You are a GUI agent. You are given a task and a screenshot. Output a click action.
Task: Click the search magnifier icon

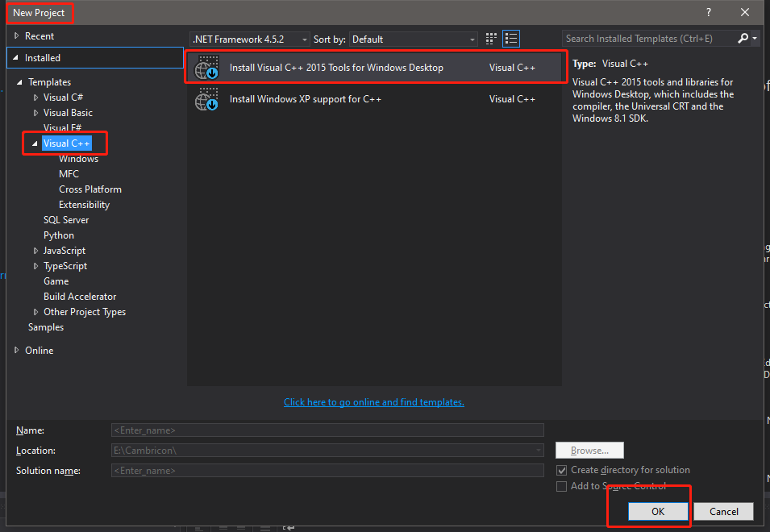[743, 38]
